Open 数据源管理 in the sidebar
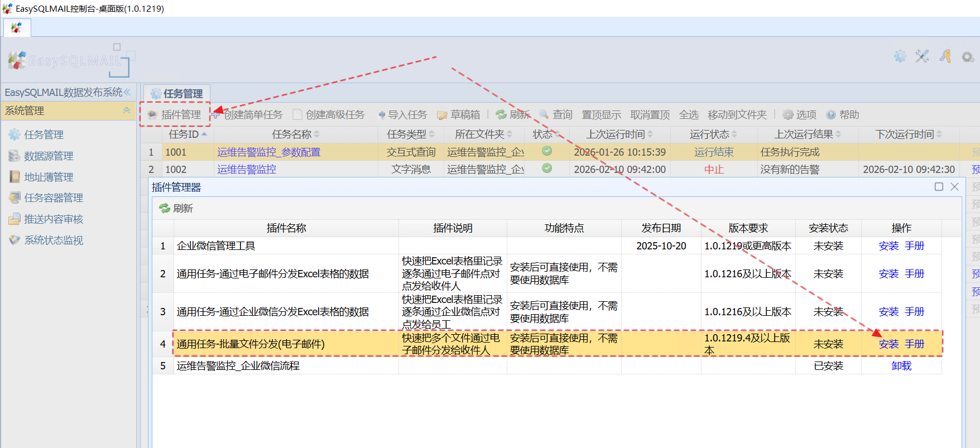 coord(48,156)
